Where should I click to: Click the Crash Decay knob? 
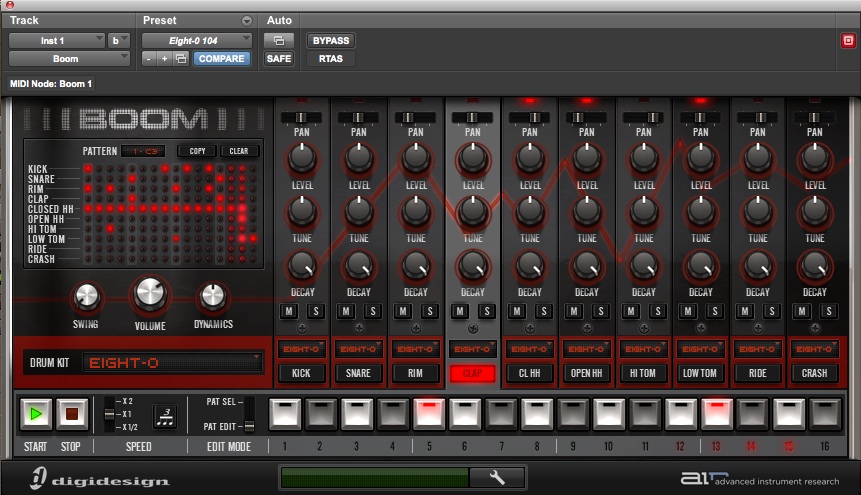pos(815,266)
